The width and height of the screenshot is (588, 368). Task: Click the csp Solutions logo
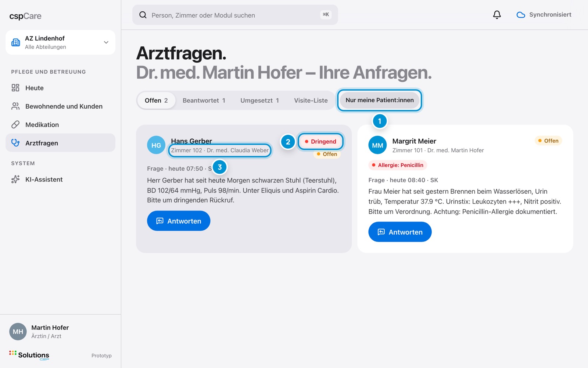coord(29,355)
